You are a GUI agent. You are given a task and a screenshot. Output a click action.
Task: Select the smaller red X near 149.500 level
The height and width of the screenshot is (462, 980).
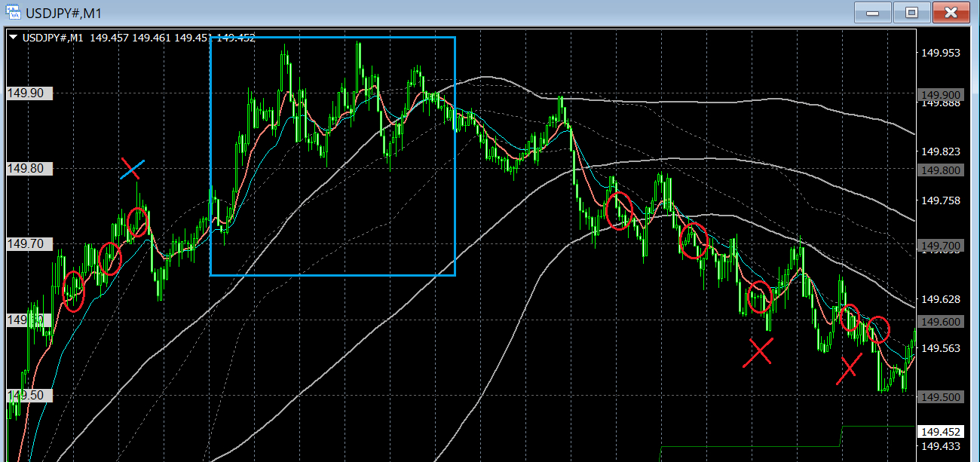pos(849,369)
